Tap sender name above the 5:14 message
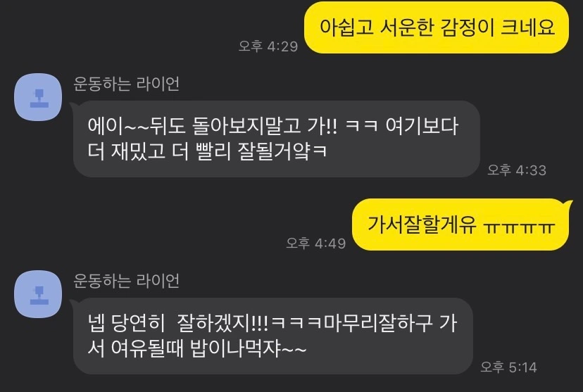Screen dimensions: 583x392 tap(127, 281)
